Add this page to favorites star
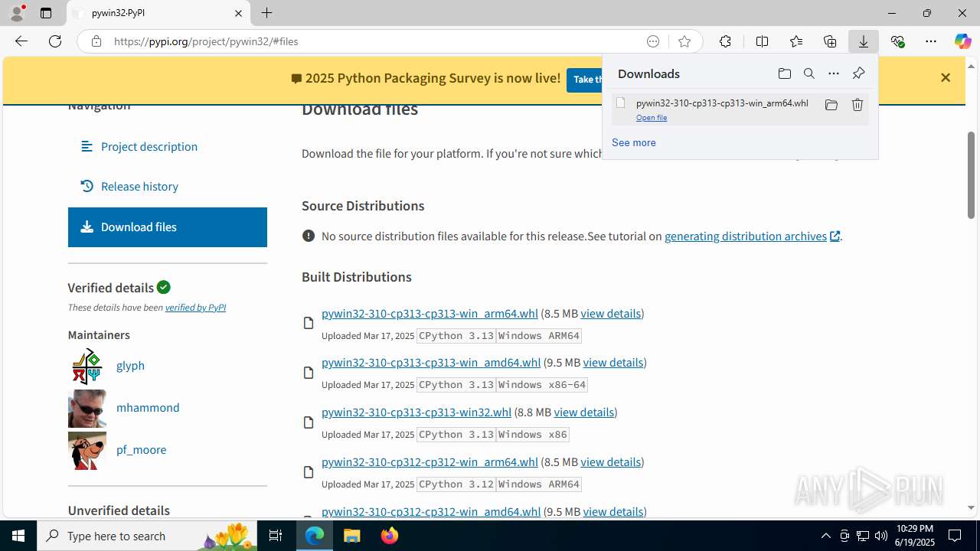This screenshot has width=980, height=551. pyautogui.click(x=684, y=41)
